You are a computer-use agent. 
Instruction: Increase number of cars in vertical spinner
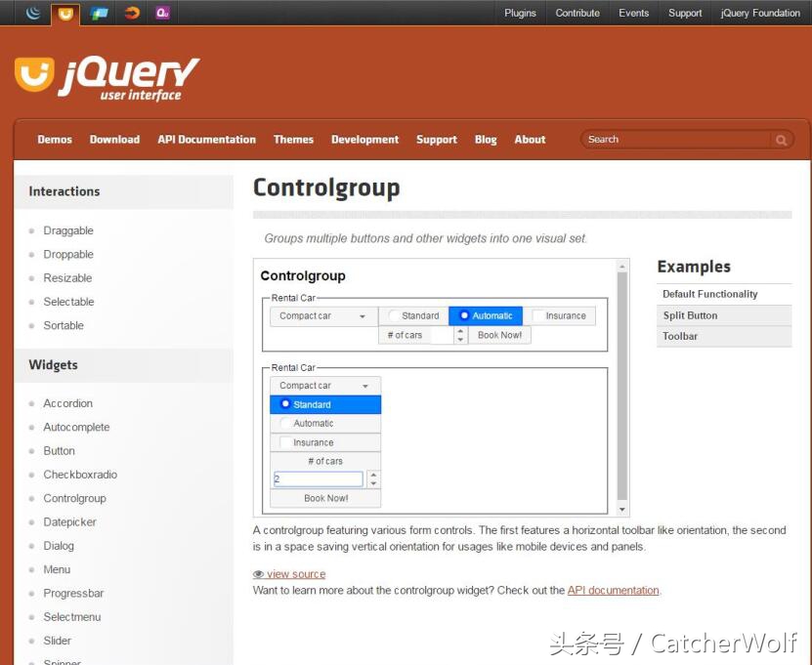(x=373, y=474)
